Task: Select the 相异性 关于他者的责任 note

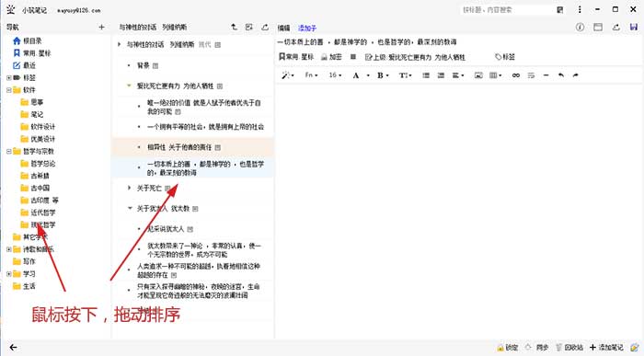Action: pos(179,147)
